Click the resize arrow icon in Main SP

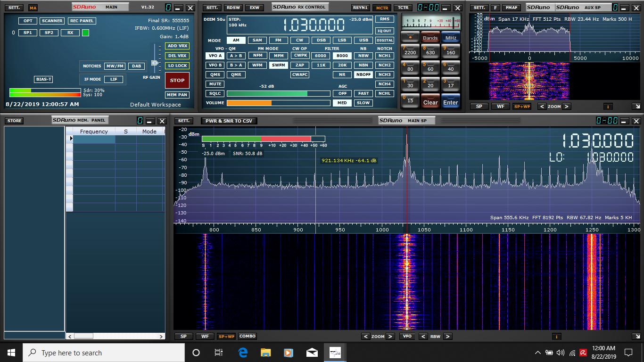click(x=636, y=337)
